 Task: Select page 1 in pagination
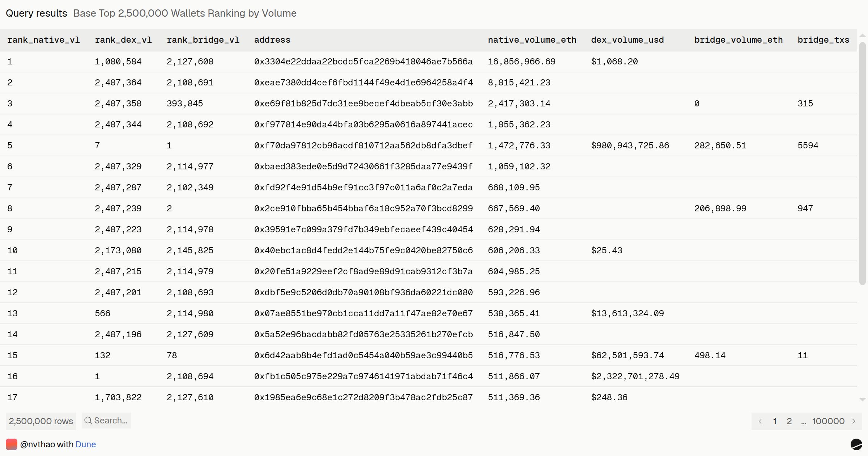(775, 421)
